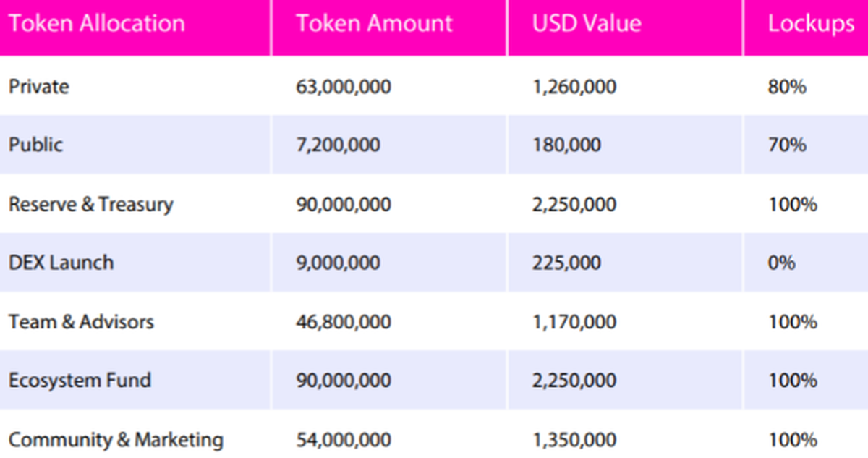Click the Token Allocation column header
The width and height of the screenshot is (868, 458).
tap(96, 24)
